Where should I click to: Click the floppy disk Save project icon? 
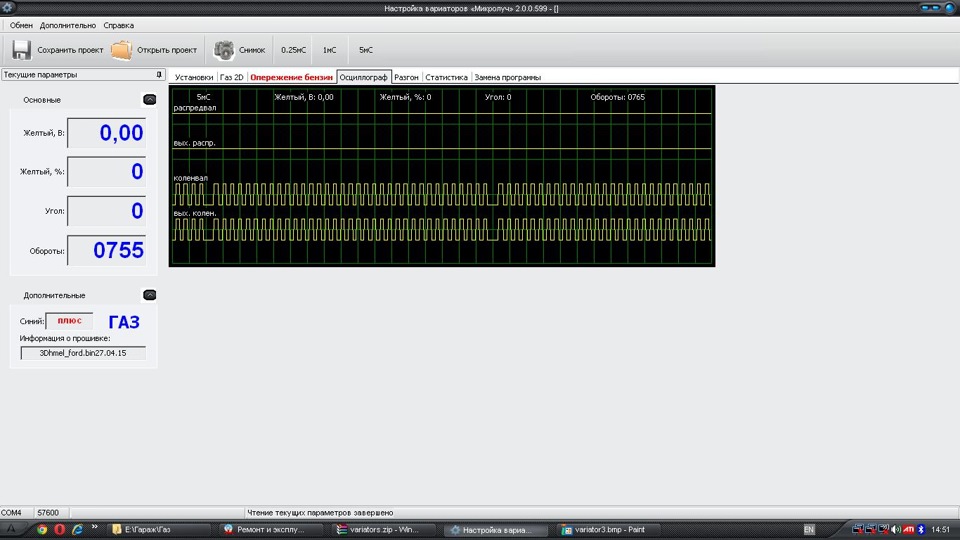click(x=21, y=50)
